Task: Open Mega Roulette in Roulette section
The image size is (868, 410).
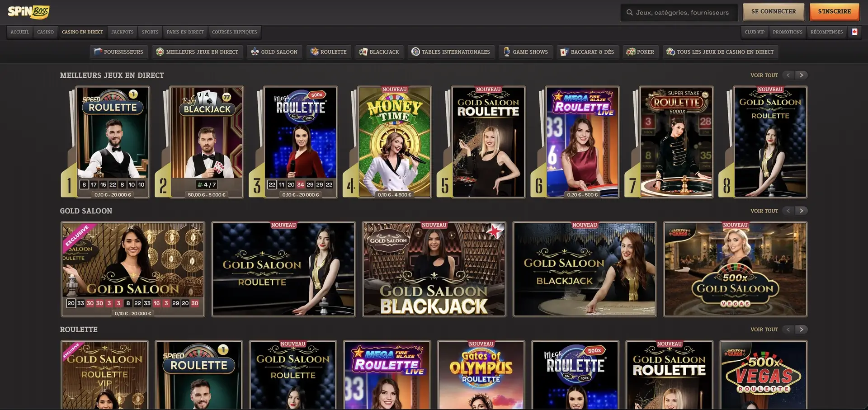Action: (x=575, y=375)
